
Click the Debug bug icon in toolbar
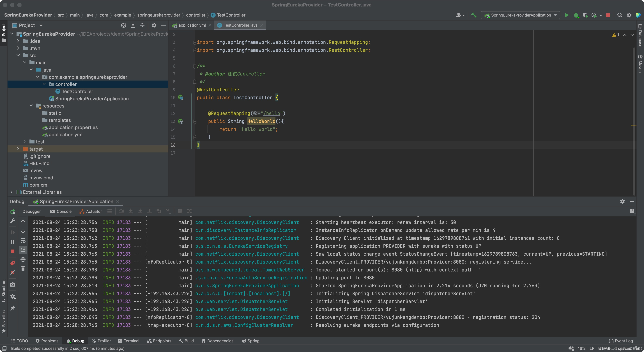[576, 15]
